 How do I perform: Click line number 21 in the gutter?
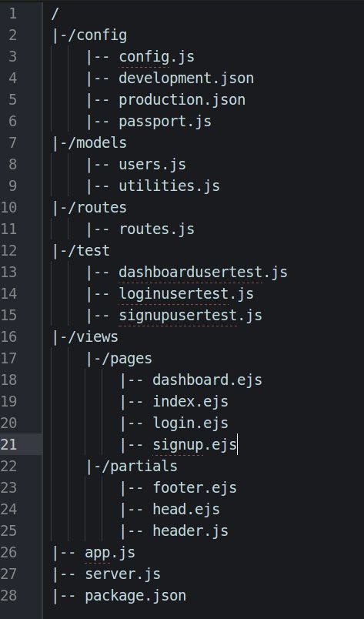8,444
